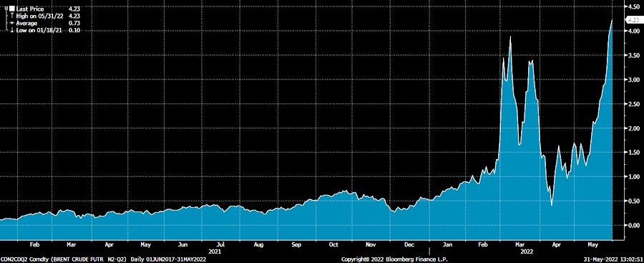This screenshot has width=644, height=263.
Task: Click the 2.00 y-axis label
Action: pos(633,128)
